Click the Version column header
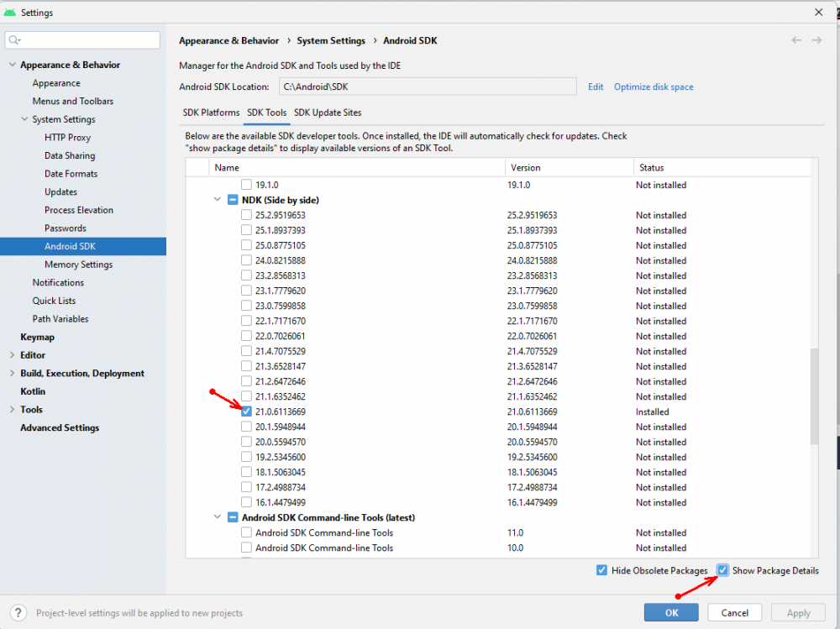 coord(569,168)
